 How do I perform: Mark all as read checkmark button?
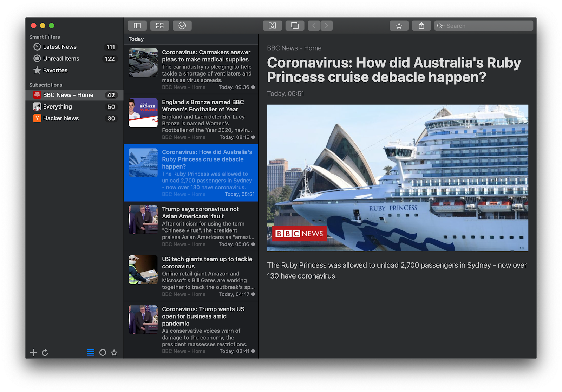click(182, 26)
